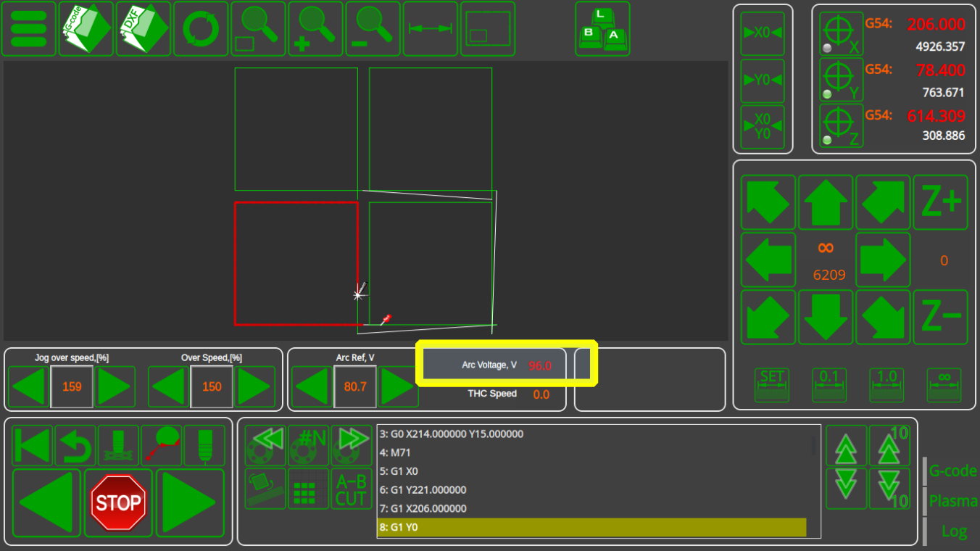Screen dimensions: 980x551
Task: Click the zoom in magnifier
Action: coord(315,29)
